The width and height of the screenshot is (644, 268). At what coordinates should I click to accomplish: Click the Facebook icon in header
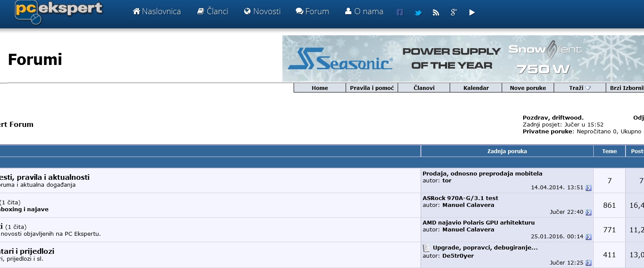pos(400,12)
